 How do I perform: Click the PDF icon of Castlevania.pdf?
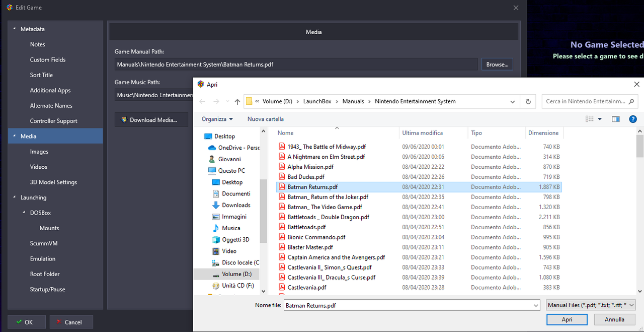(x=282, y=287)
